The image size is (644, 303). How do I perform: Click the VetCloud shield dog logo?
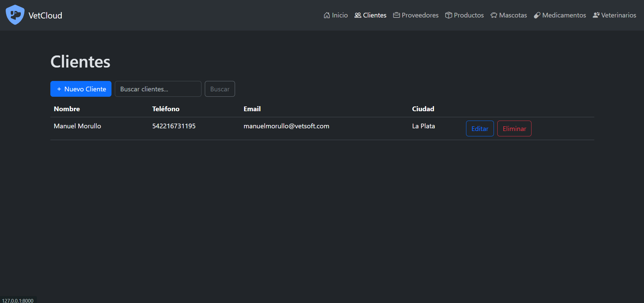(x=15, y=15)
